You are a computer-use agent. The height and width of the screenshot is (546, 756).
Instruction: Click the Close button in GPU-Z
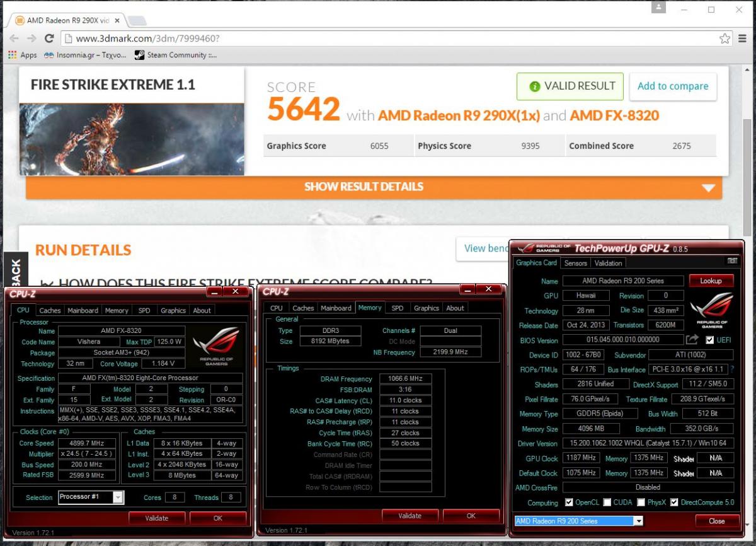[717, 521]
